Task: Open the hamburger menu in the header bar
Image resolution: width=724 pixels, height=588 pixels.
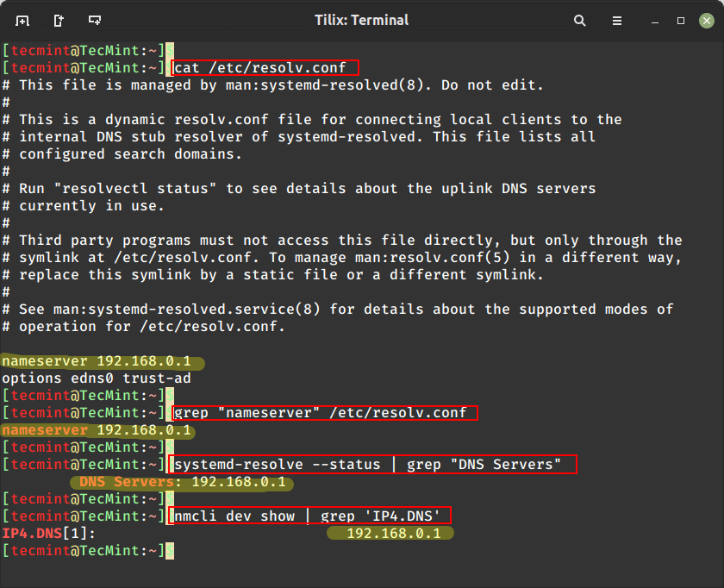Action: click(617, 20)
